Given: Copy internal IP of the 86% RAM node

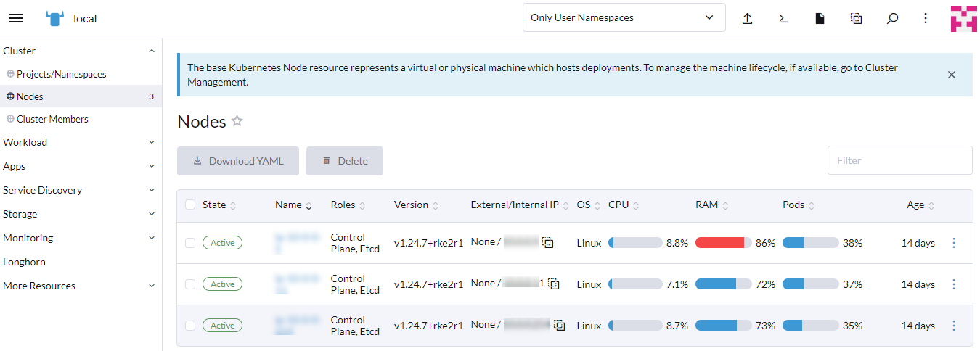Looking at the screenshot, I should [548, 243].
